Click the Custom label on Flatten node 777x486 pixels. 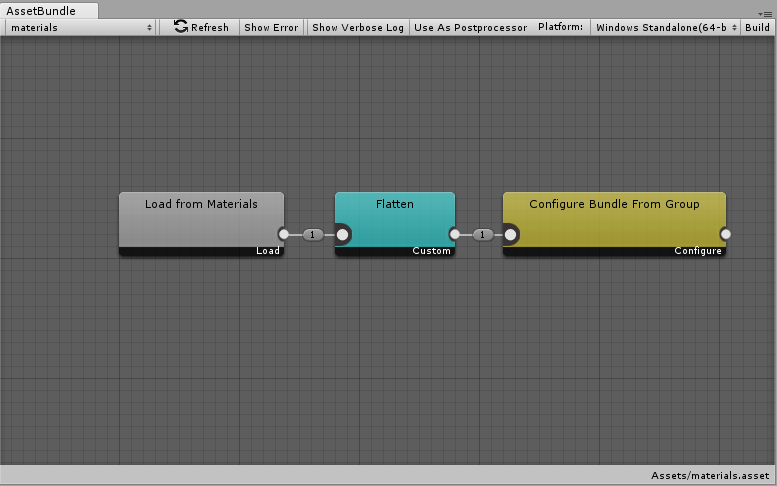point(432,251)
